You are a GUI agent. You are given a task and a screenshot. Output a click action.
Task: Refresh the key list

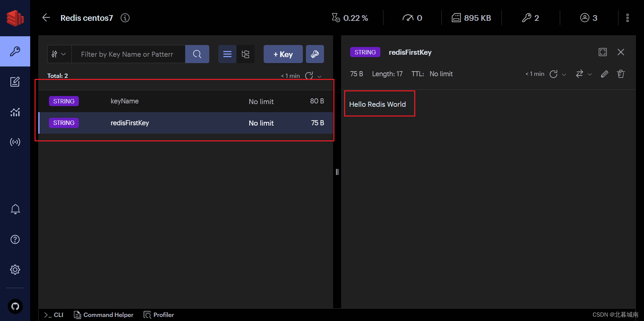309,76
